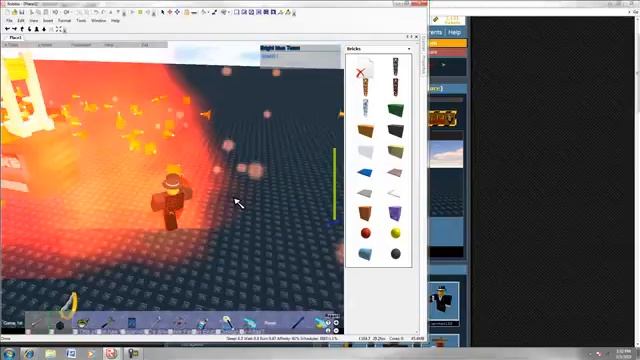Viewport: 640px width, 360px height.
Task: Open the View menu
Action: [34, 20]
